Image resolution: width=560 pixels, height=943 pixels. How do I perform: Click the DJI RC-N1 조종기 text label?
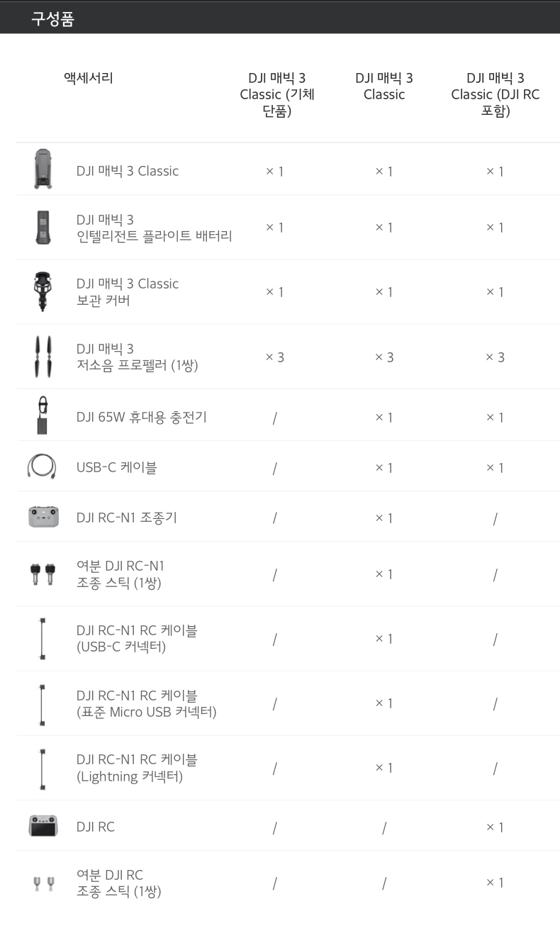tap(126, 518)
